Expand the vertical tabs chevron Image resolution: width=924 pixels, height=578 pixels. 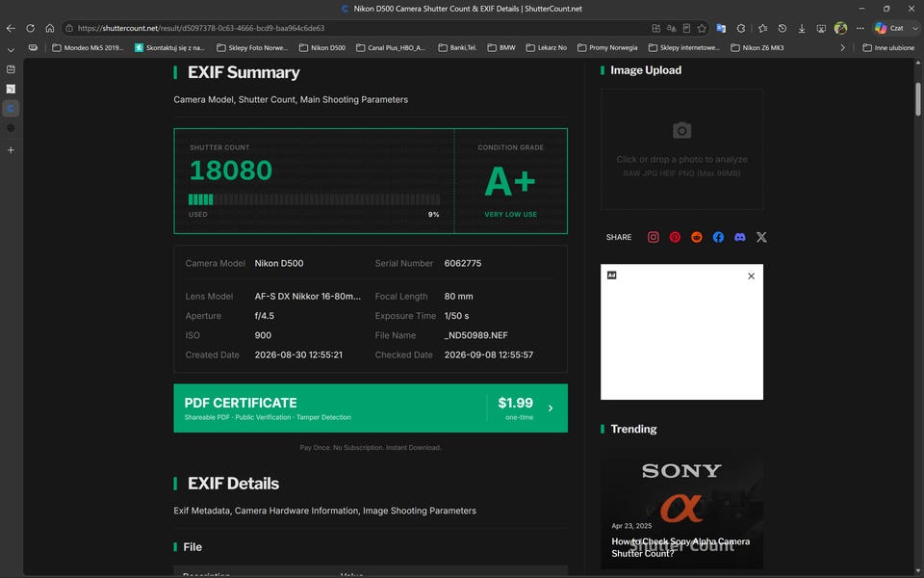click(x=11, y=49)
